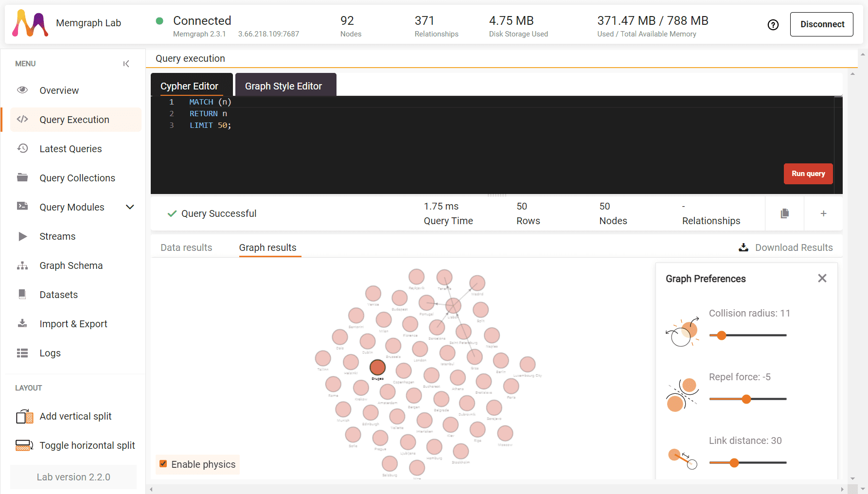Open Overview from the eye icon

pos(22,90)
